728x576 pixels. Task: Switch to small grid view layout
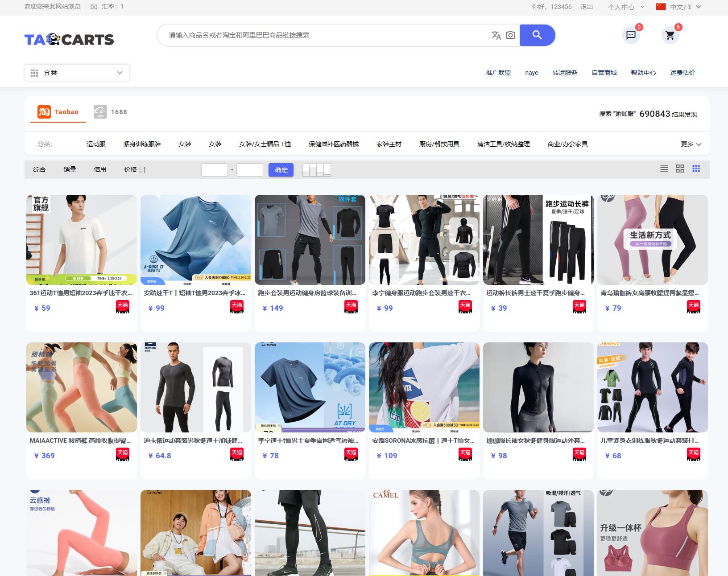pyautogui.click(x=696, y=169)
